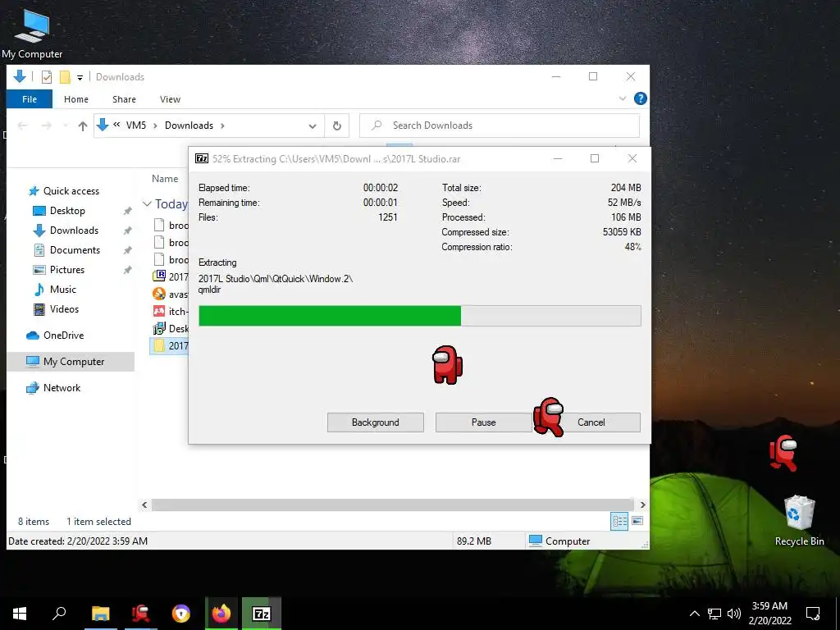The image size is (840, 630).
Task: Send extraction to Background
Action: 376,422
